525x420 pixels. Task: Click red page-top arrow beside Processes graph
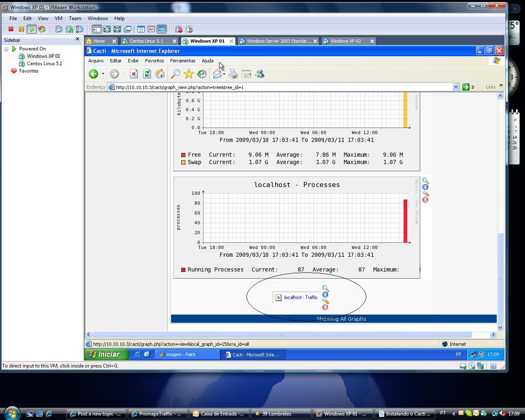(x=425, y=200)
